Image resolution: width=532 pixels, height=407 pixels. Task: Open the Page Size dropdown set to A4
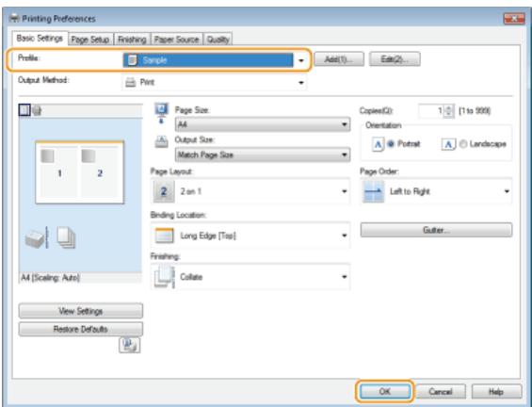click(x=263, y=124)
